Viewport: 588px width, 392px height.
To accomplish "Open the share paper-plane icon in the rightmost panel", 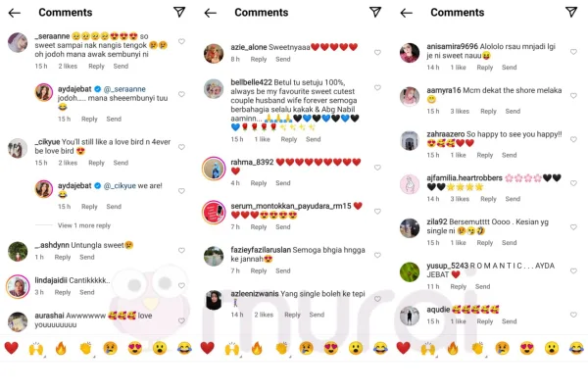I will click(x=571, y=13).
